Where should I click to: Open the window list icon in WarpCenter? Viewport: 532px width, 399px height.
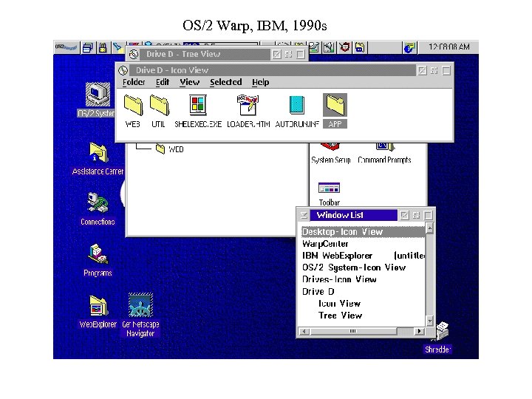87,47
